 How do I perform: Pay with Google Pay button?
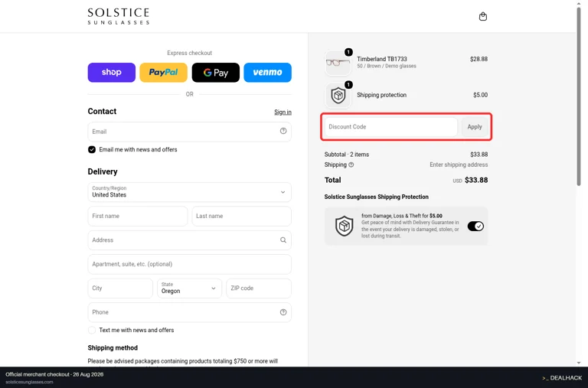click(216, 73)
